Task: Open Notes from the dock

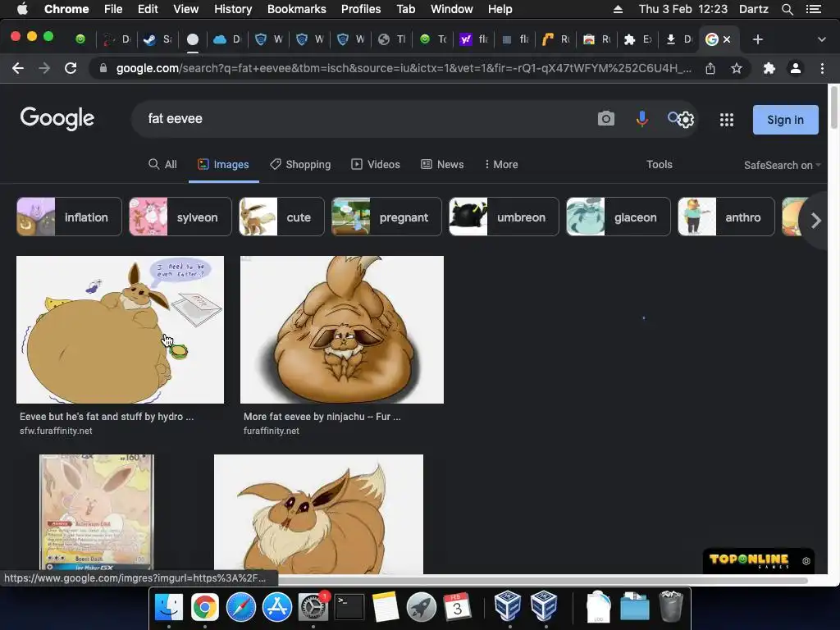Action: [x=386, y=607]
